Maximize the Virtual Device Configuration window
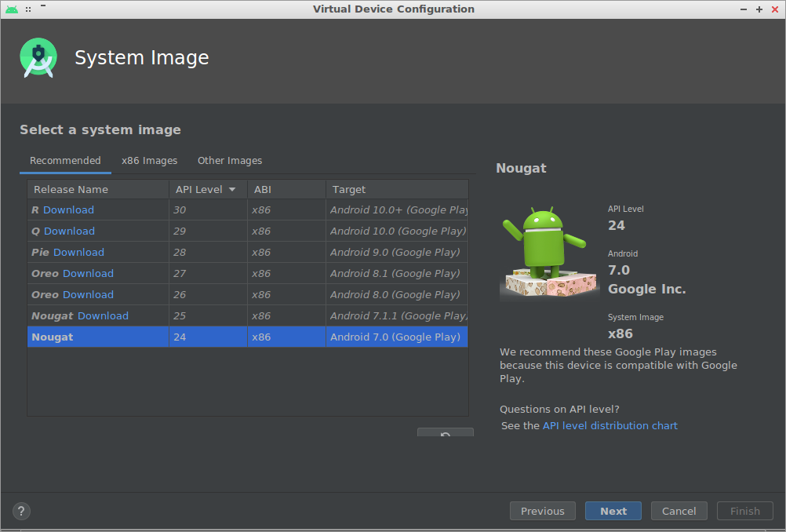 pyautogui.click(x=759, y=9)
